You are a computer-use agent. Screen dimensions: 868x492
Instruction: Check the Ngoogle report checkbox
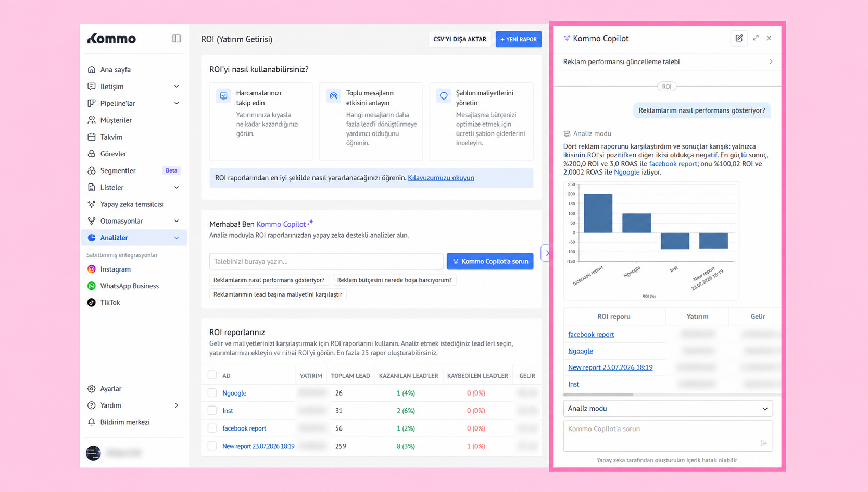pos(212,393)
